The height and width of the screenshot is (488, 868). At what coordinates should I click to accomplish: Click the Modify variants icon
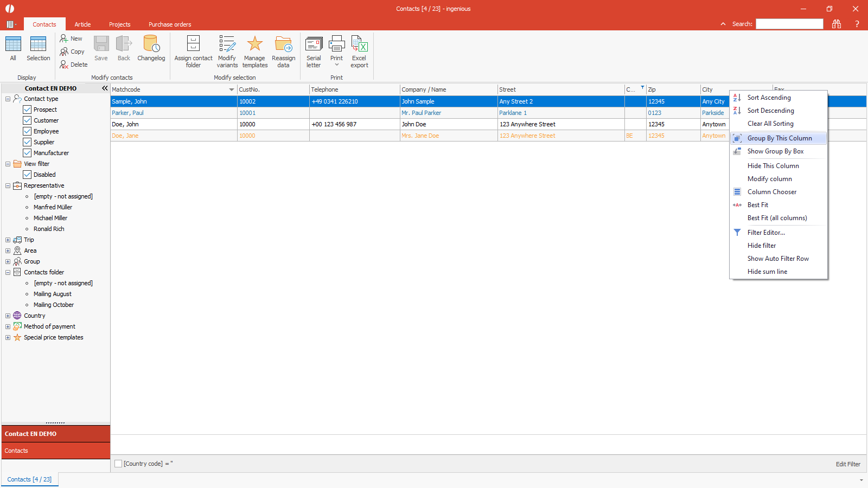[227, 44]
